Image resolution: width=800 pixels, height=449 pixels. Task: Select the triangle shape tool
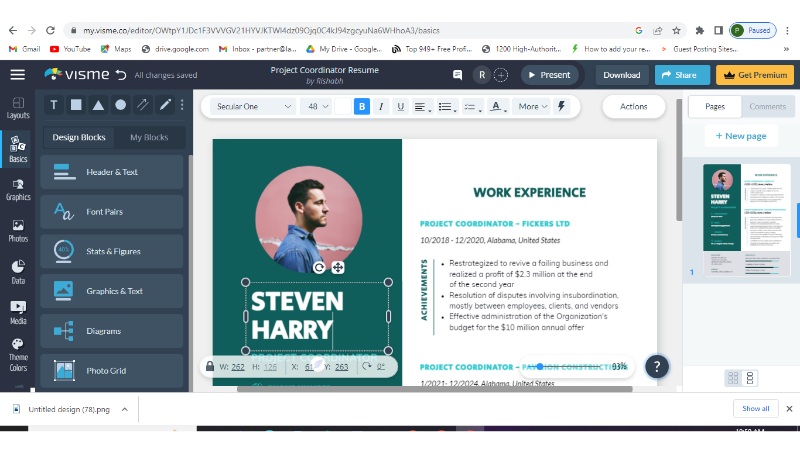click(98, 105)
